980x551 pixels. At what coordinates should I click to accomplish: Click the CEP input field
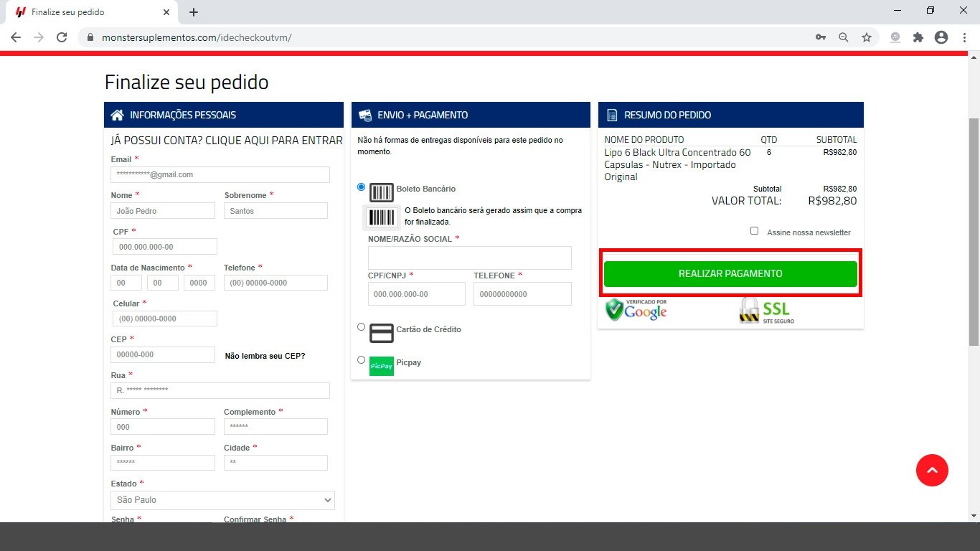[163, 354]
